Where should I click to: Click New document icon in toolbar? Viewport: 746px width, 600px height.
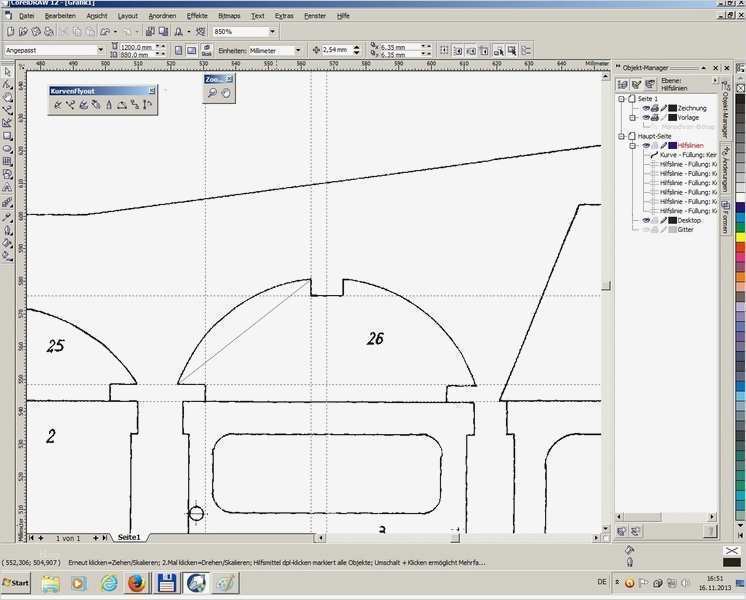(x=10, y=32)
